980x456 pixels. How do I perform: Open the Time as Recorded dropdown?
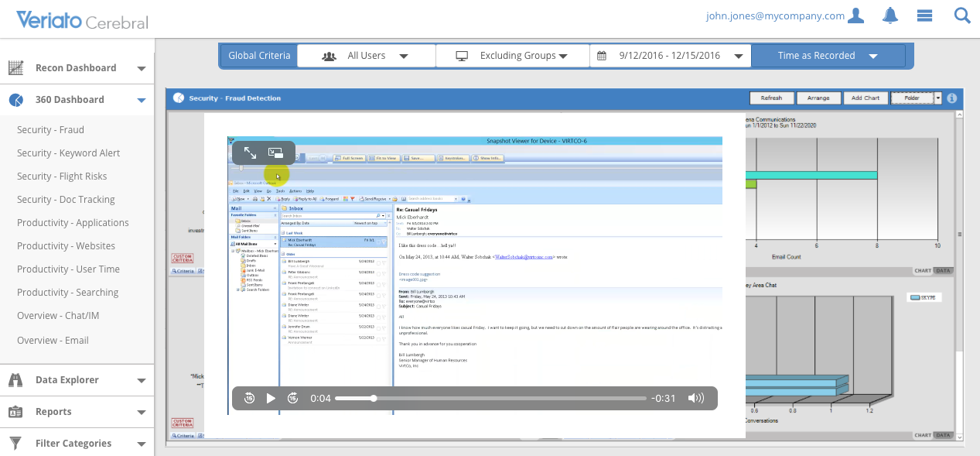(x=828, y=56)
